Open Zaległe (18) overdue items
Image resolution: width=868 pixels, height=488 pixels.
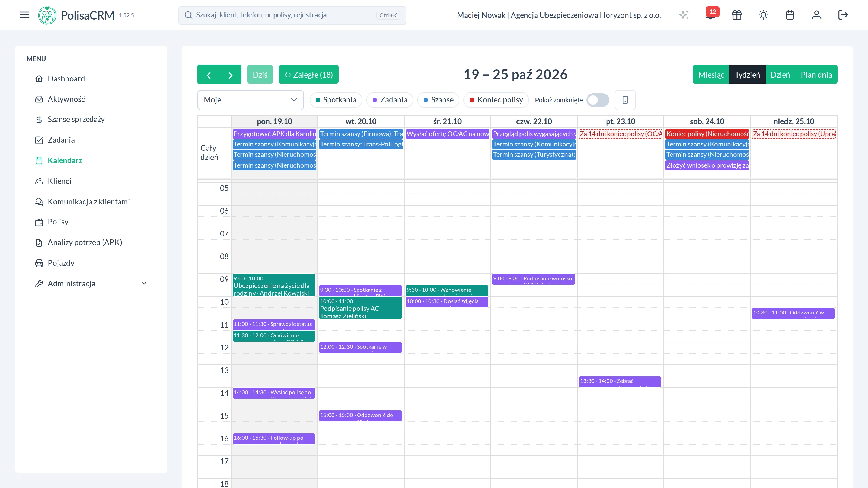tap(309, 75)
